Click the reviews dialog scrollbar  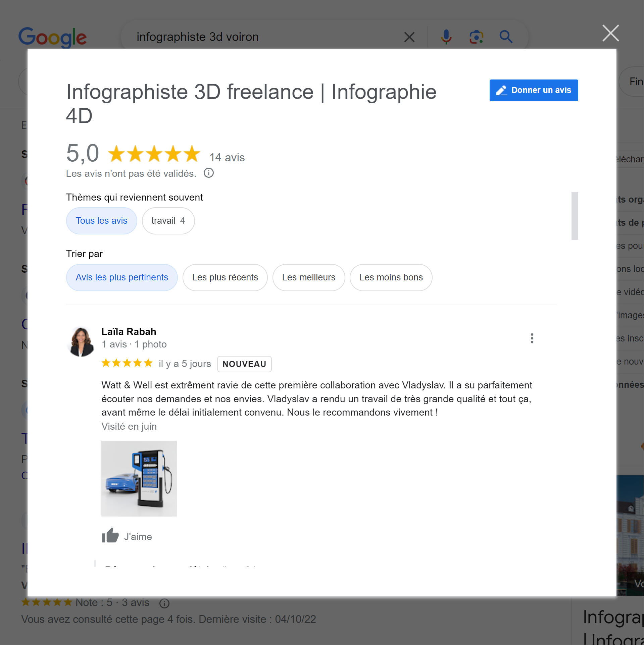pos(574,216)
